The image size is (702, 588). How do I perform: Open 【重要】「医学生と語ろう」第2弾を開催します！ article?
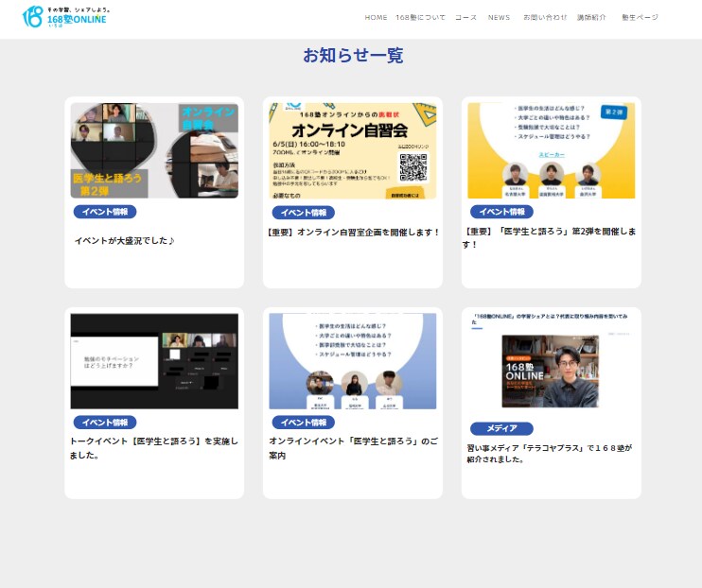click(x=550, y=238)
